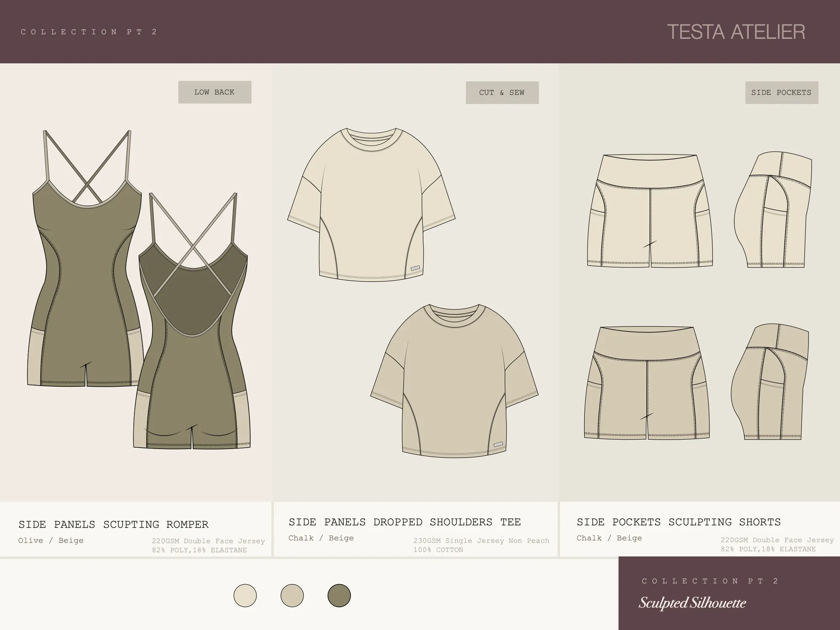Click the beige shorts side view
The image size is (840, 630).
click(770, 382)
